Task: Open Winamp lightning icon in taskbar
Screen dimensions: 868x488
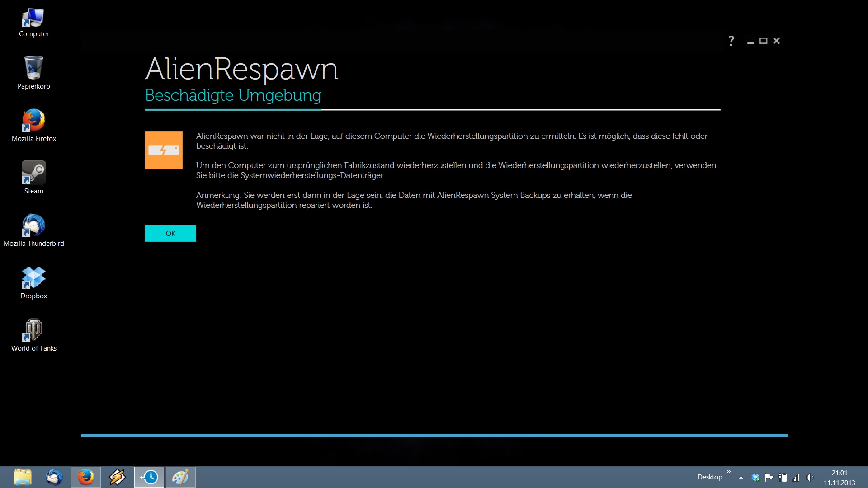Action: point(118,477)
